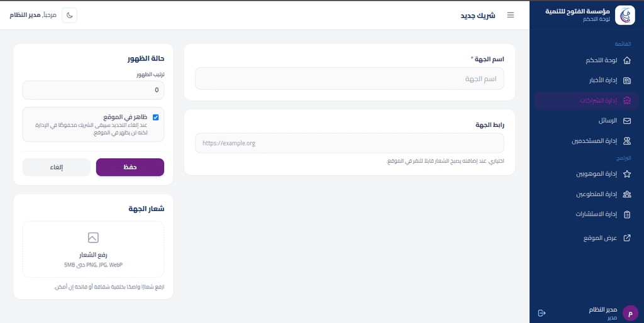This screenshot has height=323, width=644.
Task: Click the logout arrow icon in sidebar footer
Action: 541,313
